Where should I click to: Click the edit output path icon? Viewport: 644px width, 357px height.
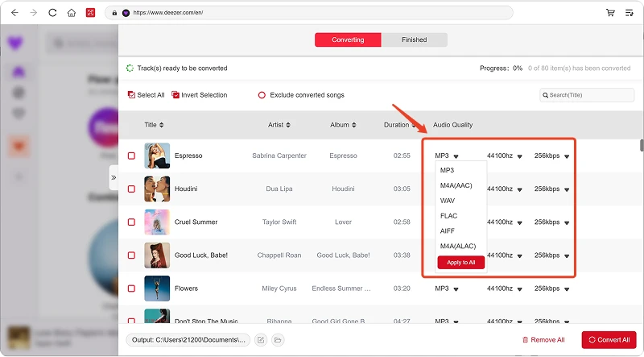(x=261, y=340)
